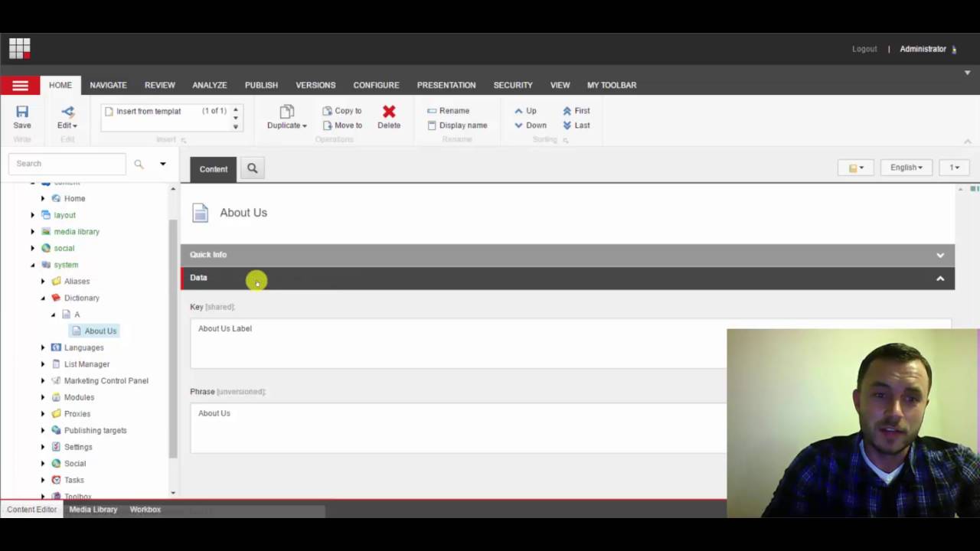Click Display name in the ribbon
The width and height of the screenshot is (980, 551).
click(457, 126)
